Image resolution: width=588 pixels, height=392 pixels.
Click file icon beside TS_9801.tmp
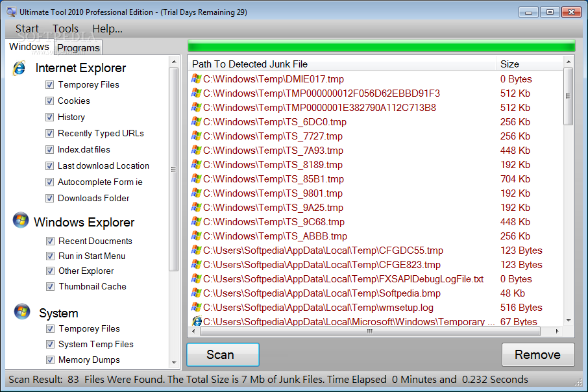click(196, 193)
